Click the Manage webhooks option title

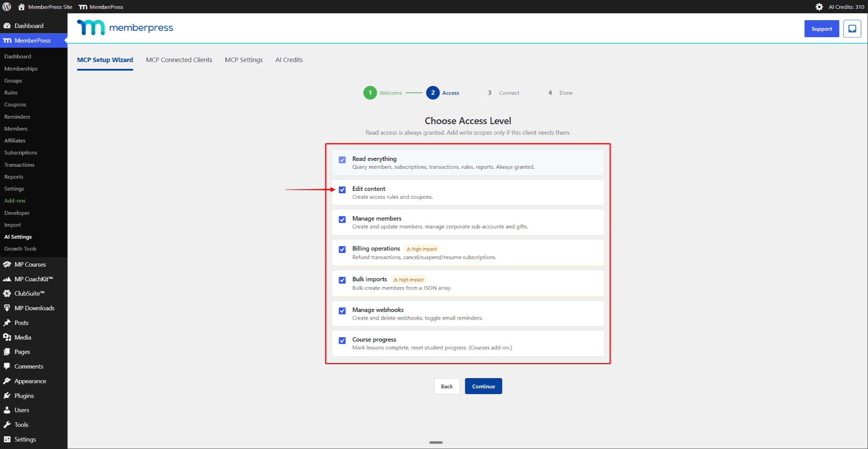coord(378,310)
